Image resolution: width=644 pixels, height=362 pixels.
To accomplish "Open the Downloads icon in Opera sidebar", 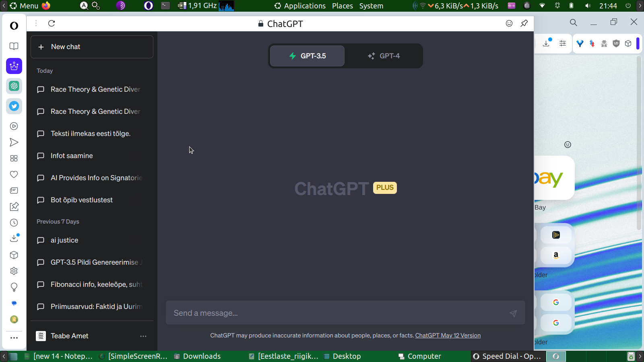I will pos(14,238).
